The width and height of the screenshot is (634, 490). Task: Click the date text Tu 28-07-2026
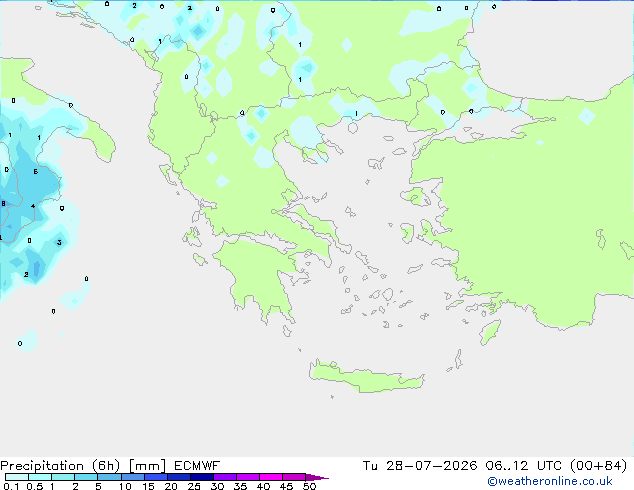[420, 466]
